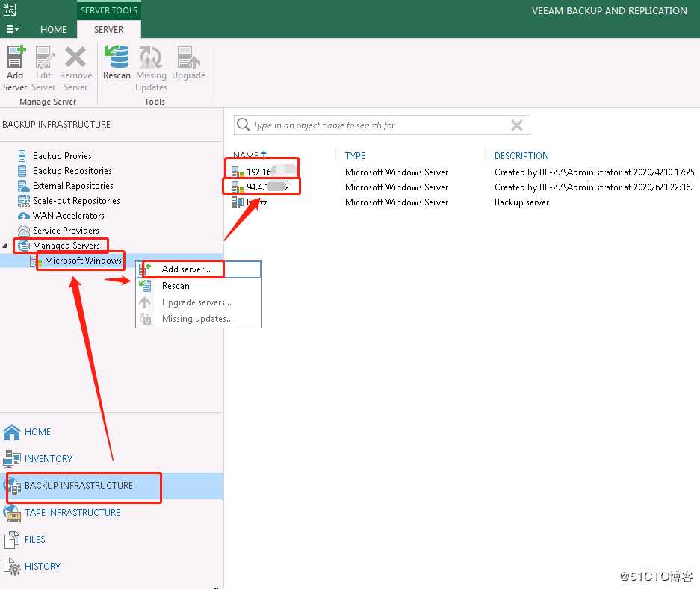Select External Repositories in the tree

click(72, 186)
